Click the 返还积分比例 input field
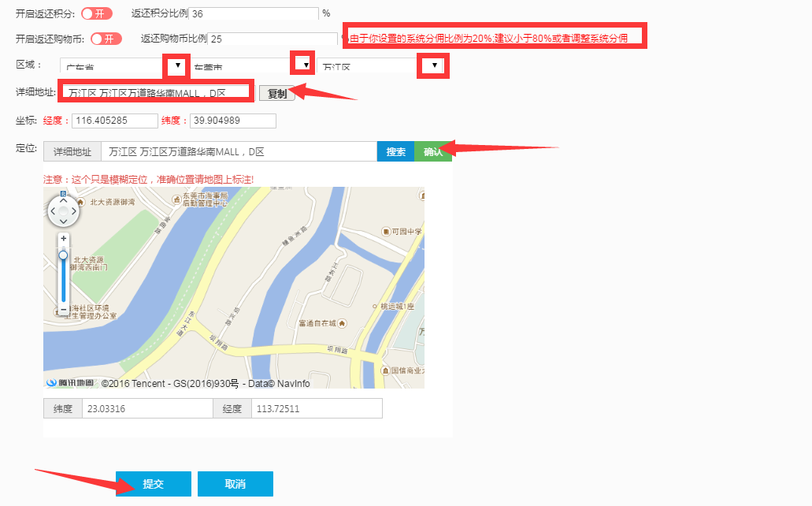The width and height of the screenshot is (812, 506). (253, 13)
